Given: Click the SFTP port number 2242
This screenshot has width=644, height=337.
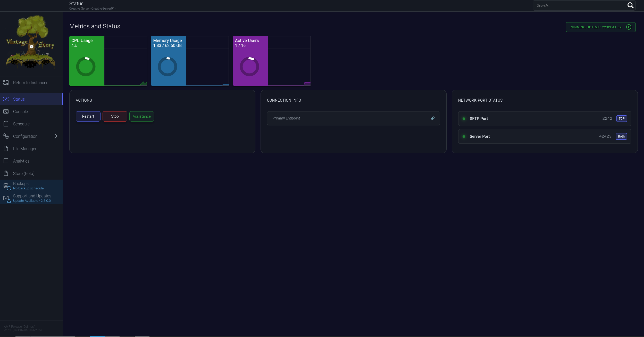Looking at the screenshot, I should [x=607, y=118].
